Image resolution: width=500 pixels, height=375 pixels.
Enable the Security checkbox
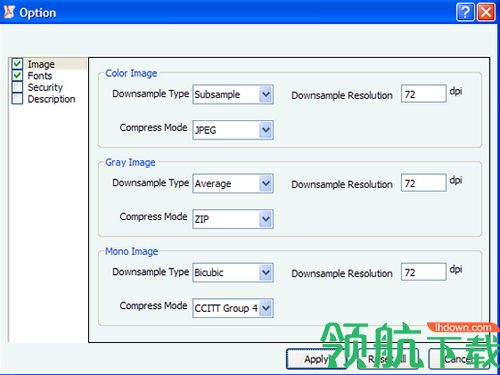click(x=17, y=87)
